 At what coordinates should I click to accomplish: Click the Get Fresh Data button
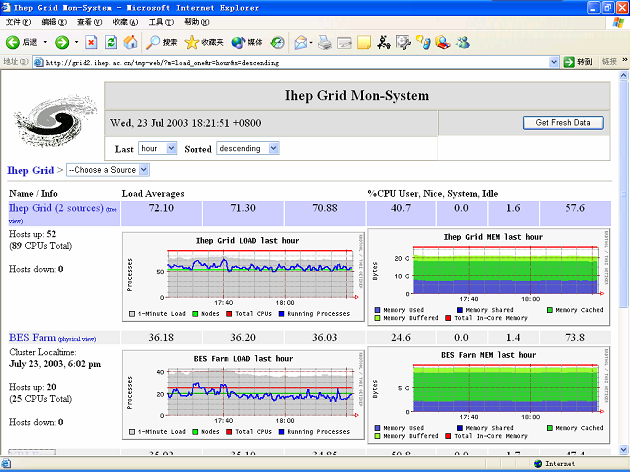click(562, 123)
